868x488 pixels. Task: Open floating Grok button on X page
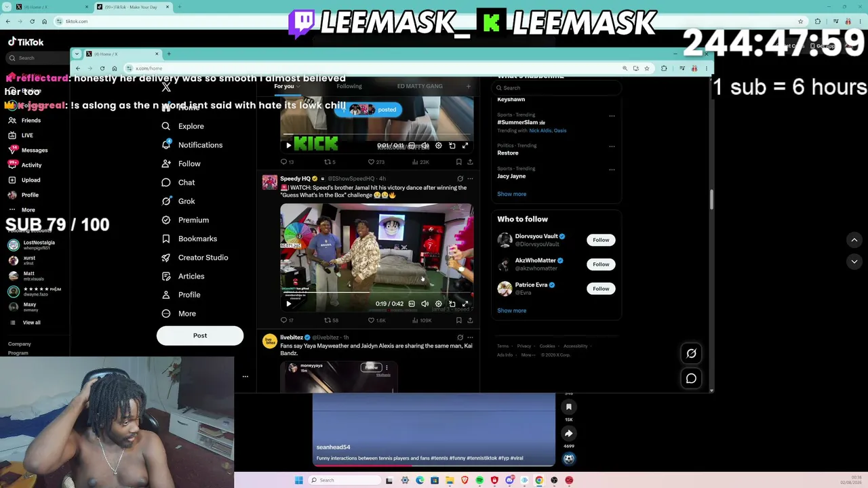pyautogui.click(x=691, y=353)
